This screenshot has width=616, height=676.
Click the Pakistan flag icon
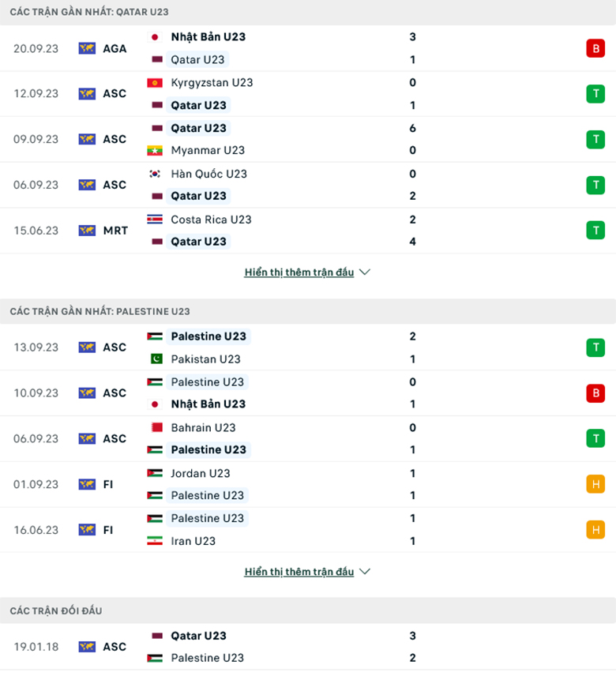155,359
